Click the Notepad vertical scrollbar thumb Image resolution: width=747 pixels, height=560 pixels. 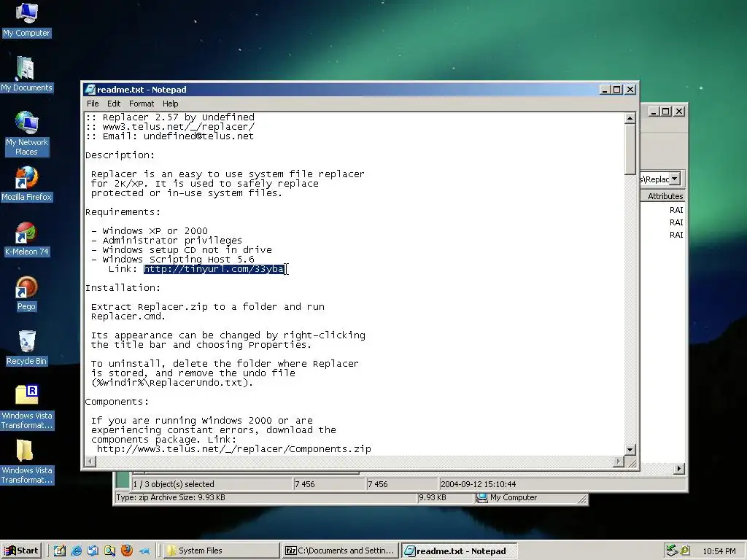pos(630,149)
